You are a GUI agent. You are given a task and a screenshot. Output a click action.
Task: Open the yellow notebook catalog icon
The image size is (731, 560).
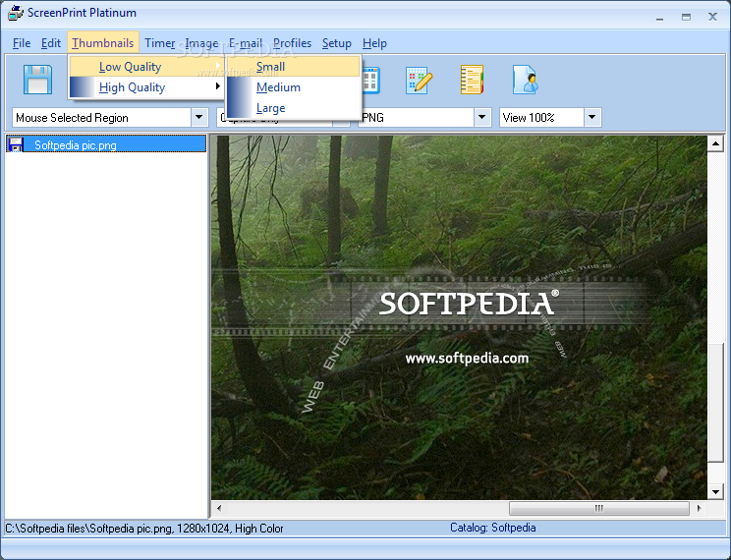pyautogui.click(x=472, y=80)
